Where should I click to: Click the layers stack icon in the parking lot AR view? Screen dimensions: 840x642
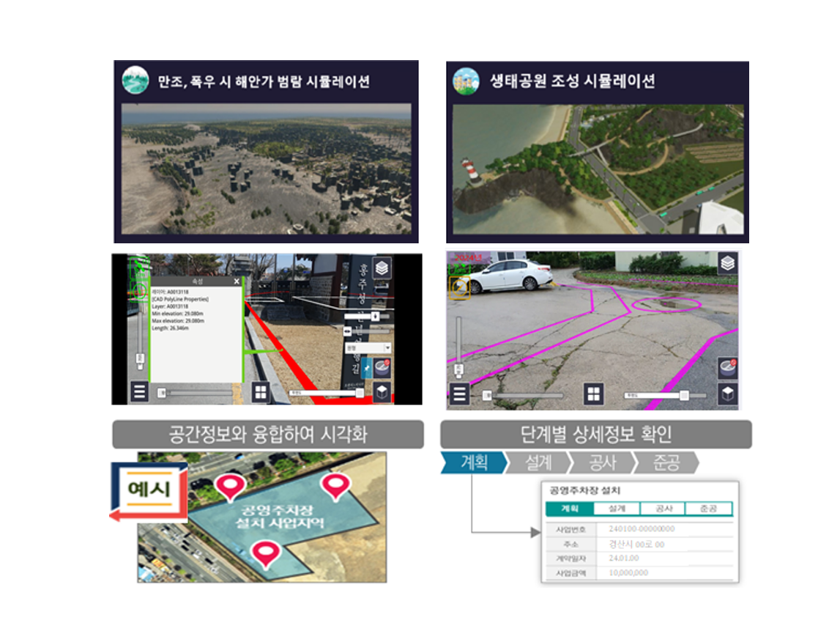tap(726, 264)
